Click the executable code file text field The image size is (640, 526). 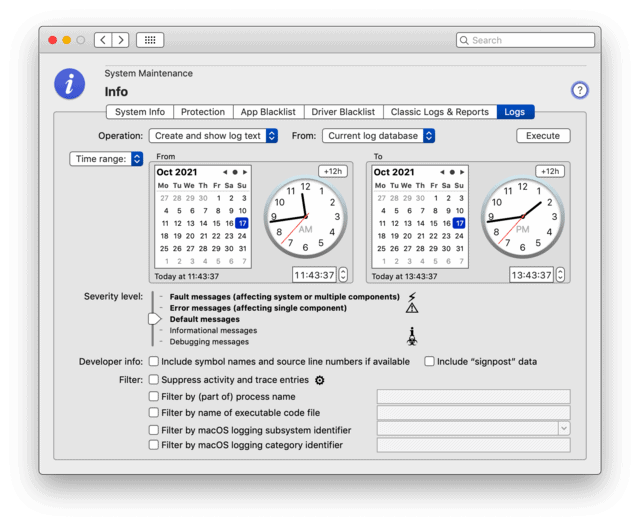[x=473, y=413]
